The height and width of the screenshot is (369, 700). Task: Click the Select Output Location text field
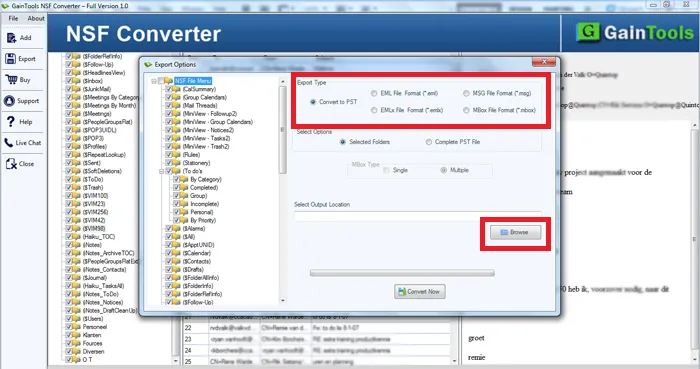coord(417,216)
